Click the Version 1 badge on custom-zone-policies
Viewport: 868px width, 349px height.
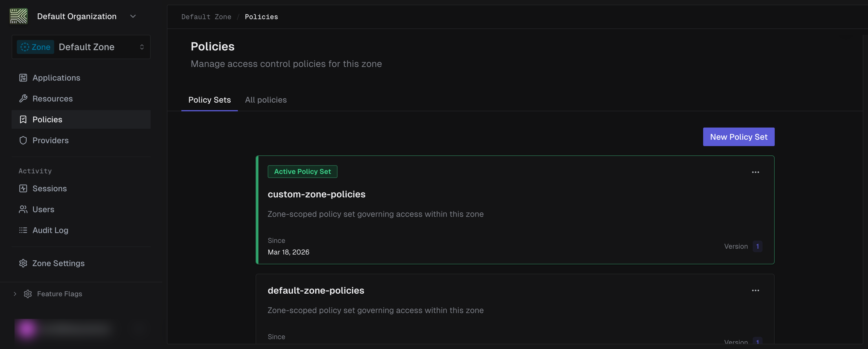coord(757,246)
